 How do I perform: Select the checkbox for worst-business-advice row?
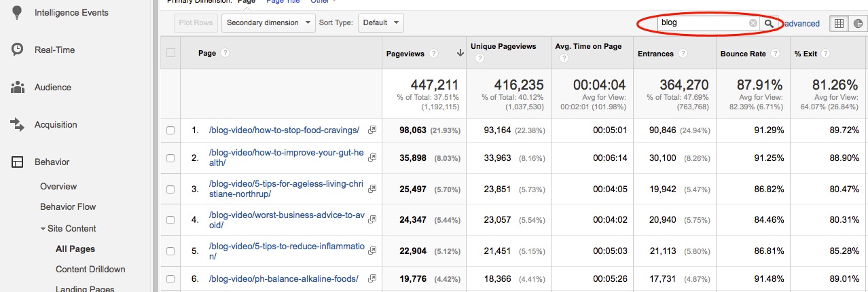point(170,220)
